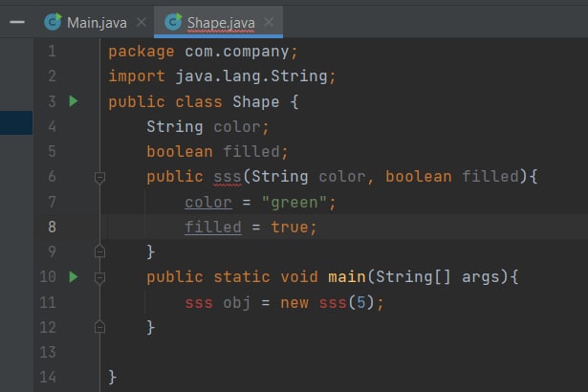This screenshot has height=392, width=588.
Task: Run main method from the line 10 gutter arrow
Action: click(x=74, y=277)
